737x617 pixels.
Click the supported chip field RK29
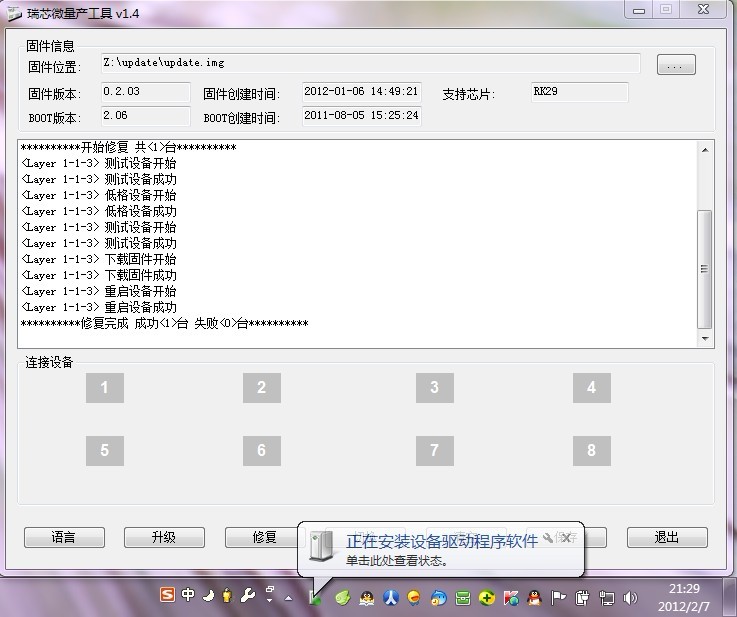coord(580,92)
